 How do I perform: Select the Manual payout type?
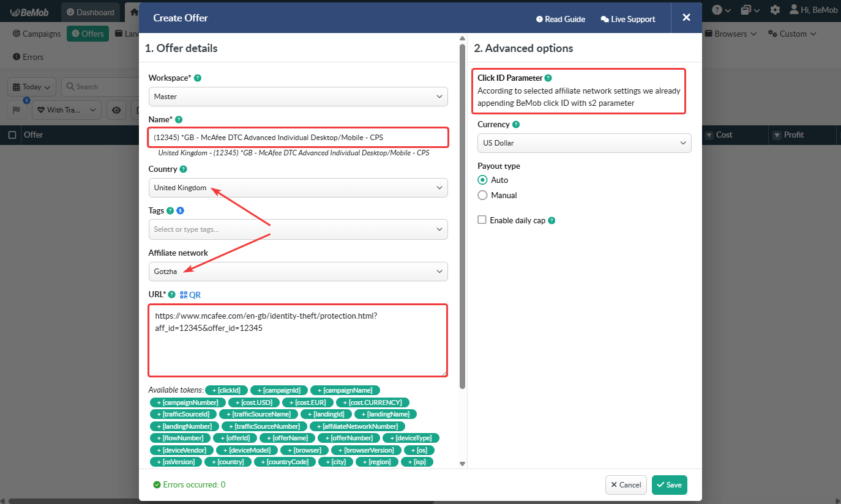[x=482, y=195]
